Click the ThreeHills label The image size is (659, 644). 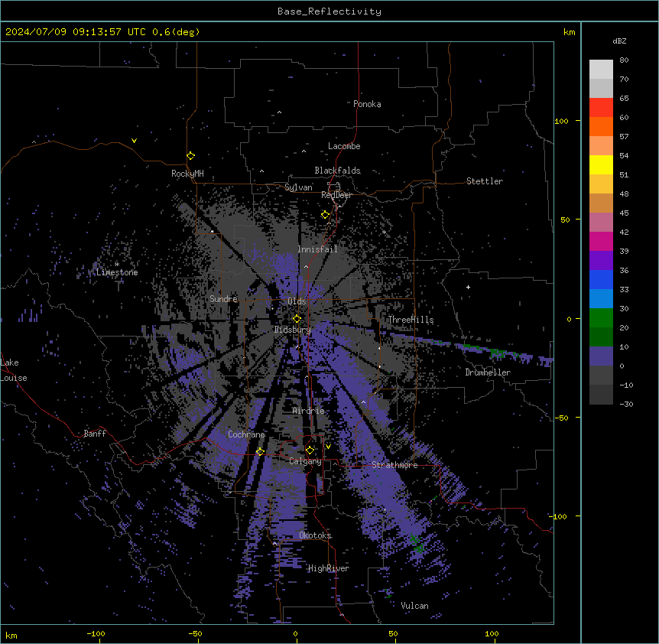(411, 320)
